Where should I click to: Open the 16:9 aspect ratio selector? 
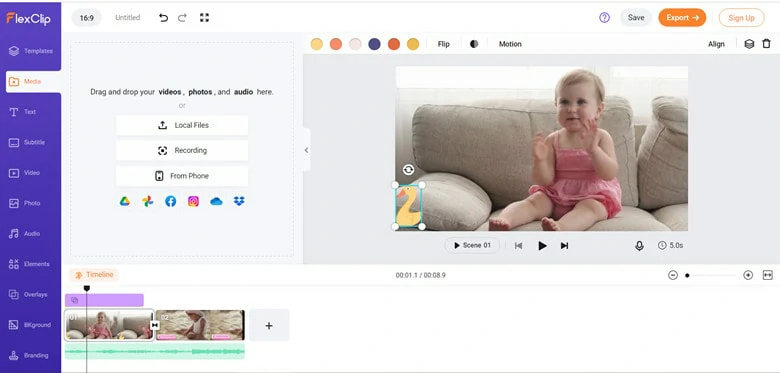click(x=87, y=18)
